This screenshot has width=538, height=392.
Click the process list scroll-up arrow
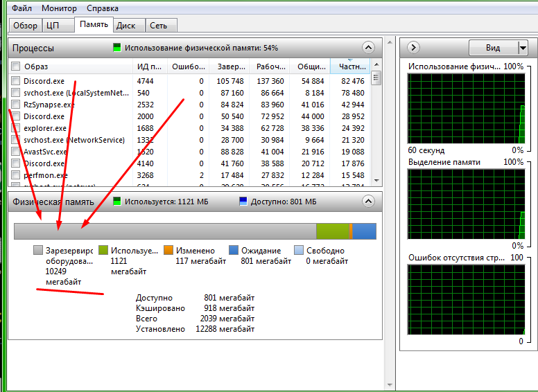pos(376,64)
